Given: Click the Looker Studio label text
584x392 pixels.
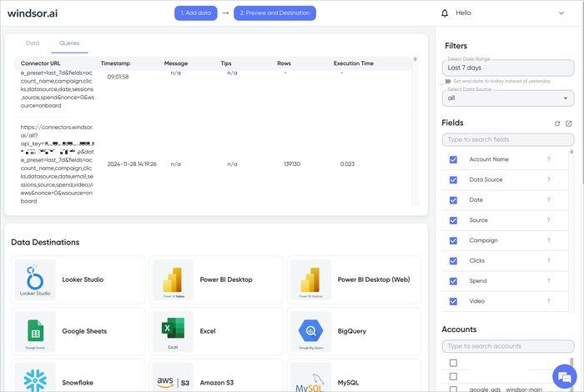Looking at the screenshot, I should pyautogui.click(x=83, y=279).
